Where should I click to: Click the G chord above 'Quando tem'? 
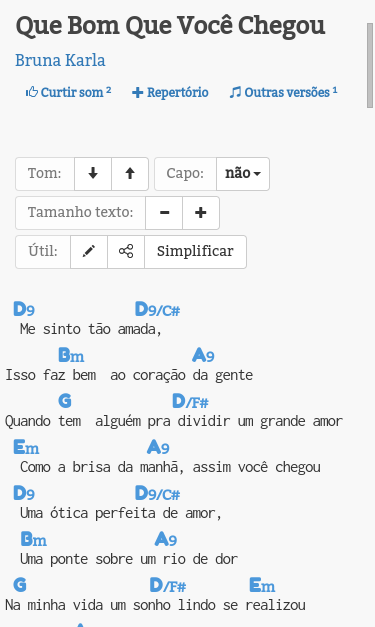click(x=65, y=401)
